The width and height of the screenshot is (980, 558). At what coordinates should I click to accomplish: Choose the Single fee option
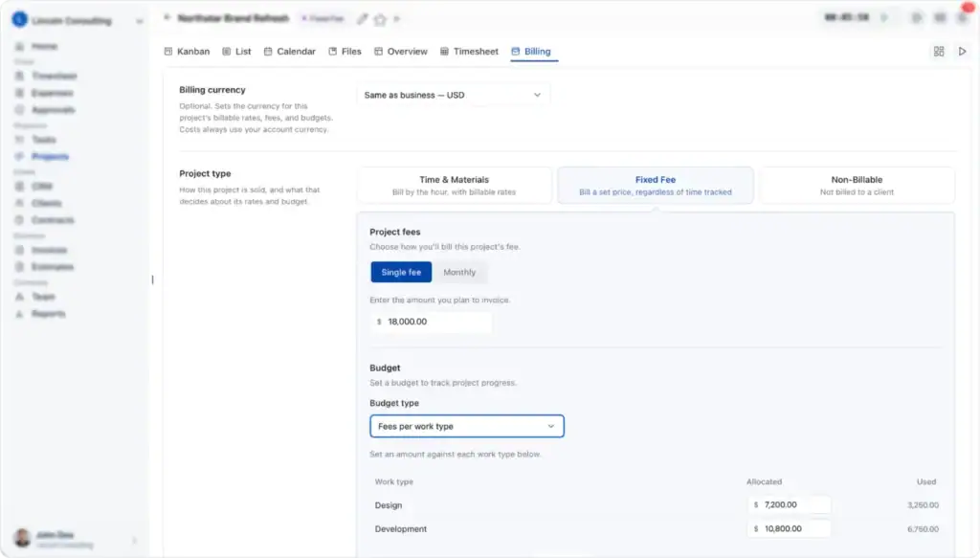point(401,273)
